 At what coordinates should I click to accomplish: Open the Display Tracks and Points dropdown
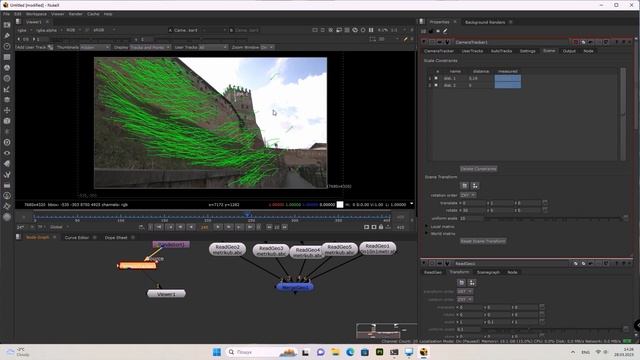150,47
